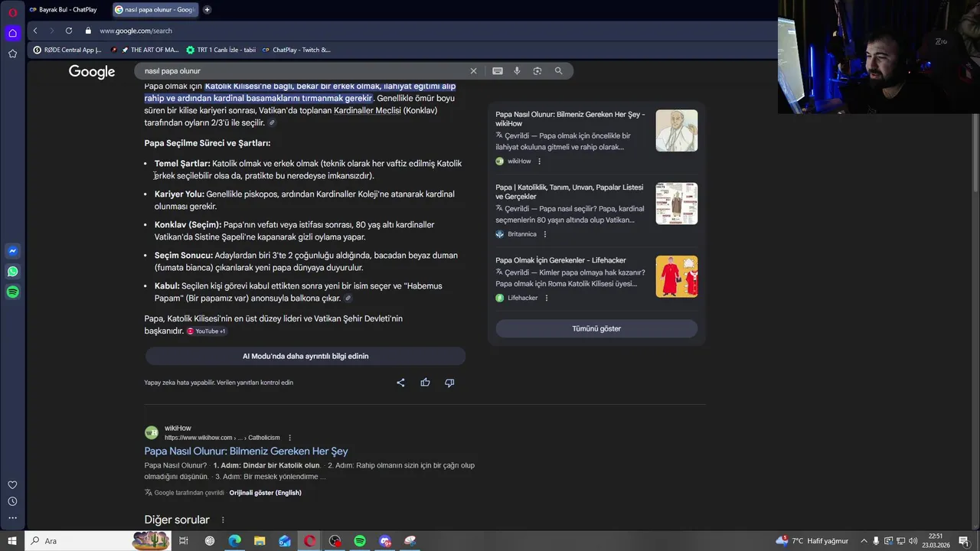Click the Google logo
The width and height of the screenshot is (980, 551).
point(92,71)
